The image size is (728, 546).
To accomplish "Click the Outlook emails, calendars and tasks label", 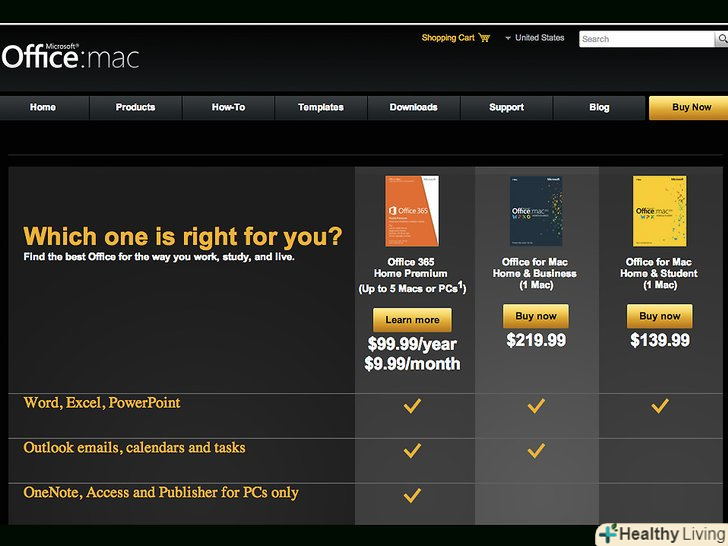I will tap(134, 448).
